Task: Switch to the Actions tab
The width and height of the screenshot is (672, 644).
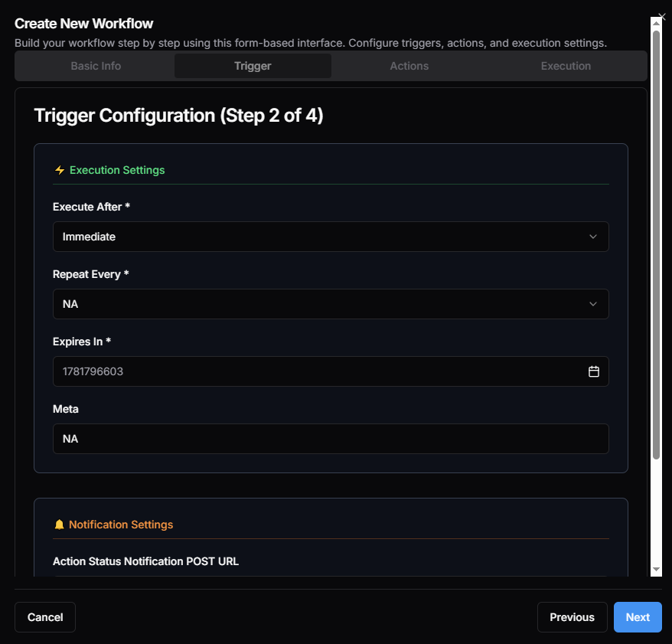Action: coord(409,66)
